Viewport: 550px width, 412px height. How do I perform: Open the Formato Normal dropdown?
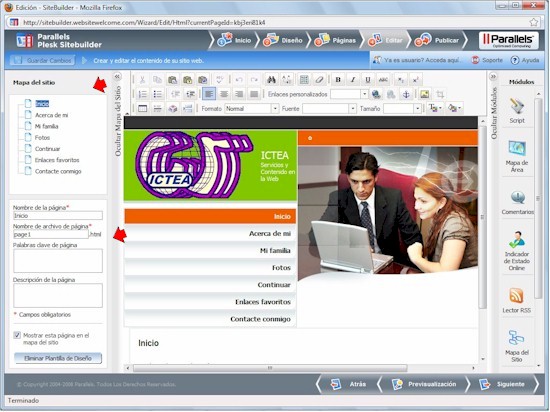coord(251,109)
